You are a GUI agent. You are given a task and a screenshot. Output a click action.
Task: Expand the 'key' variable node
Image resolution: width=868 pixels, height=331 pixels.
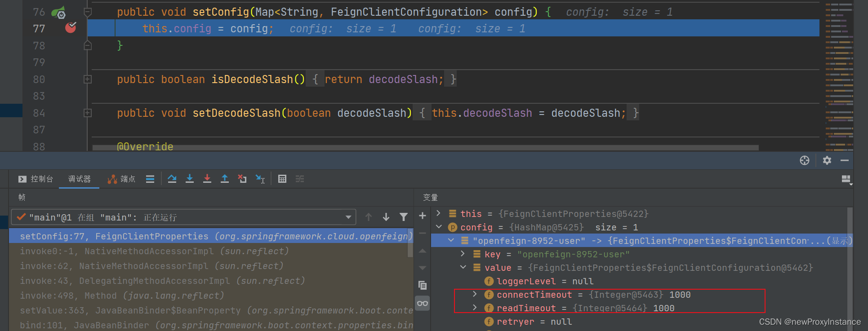point(463,254)
